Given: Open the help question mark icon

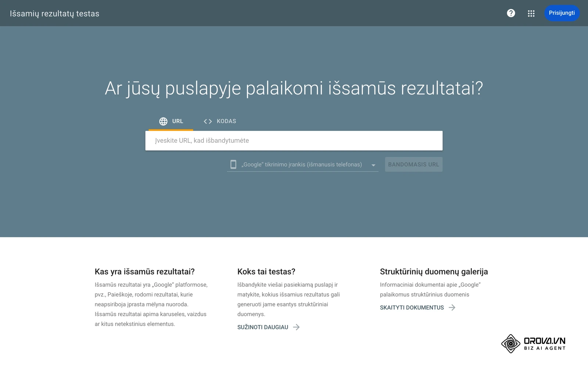Looking at the screenshot, I should [x=511, y=13].
